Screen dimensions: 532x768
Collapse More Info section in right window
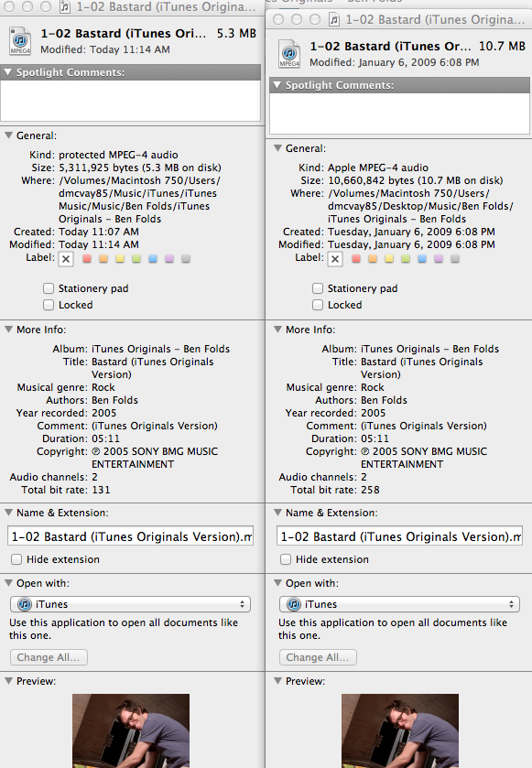tap(277, 330)
